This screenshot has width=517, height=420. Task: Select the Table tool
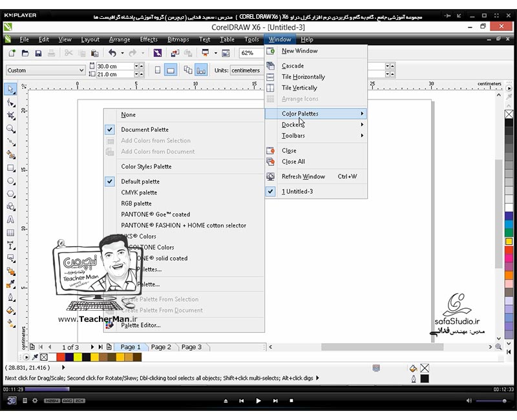click(10, 233)
